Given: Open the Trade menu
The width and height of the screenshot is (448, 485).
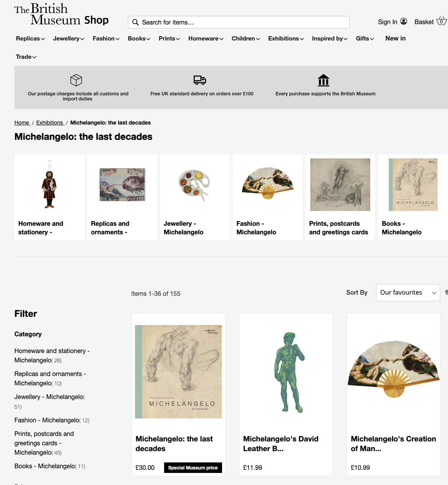Looking at the screenshot, I should [x=26, y=57].
